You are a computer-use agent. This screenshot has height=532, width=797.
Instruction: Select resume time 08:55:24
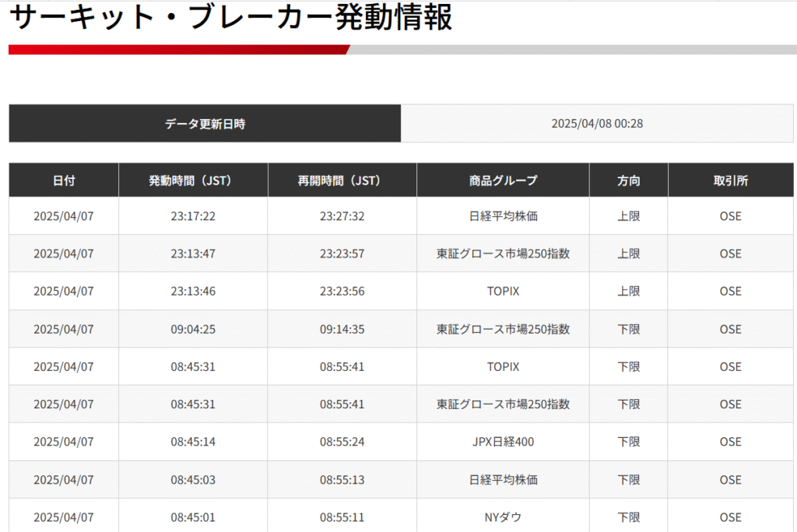(342, 442)
